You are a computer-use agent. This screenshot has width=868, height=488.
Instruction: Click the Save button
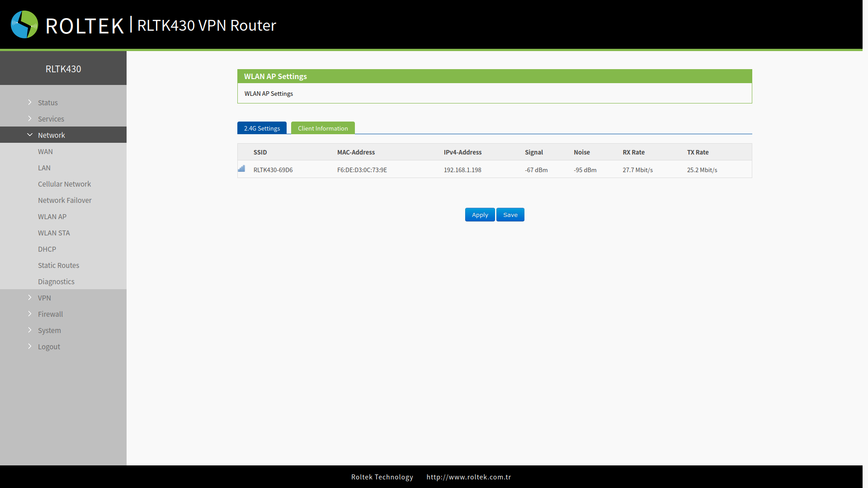(510, 215)
